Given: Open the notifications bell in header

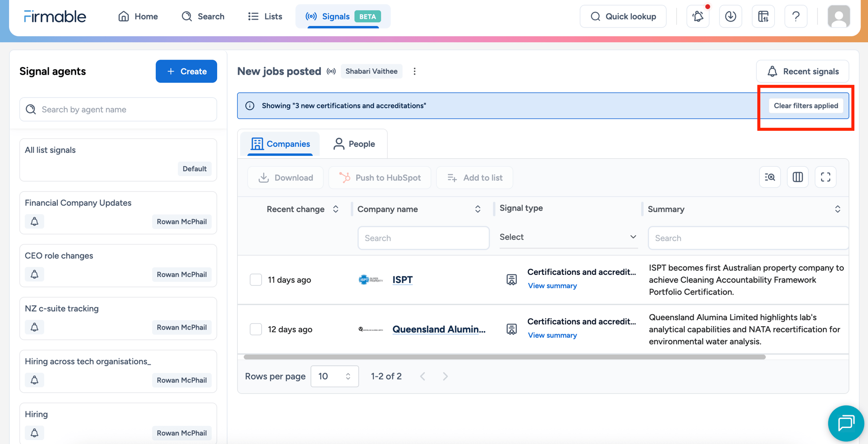Looking at the screenshot, I should [698, 16].
